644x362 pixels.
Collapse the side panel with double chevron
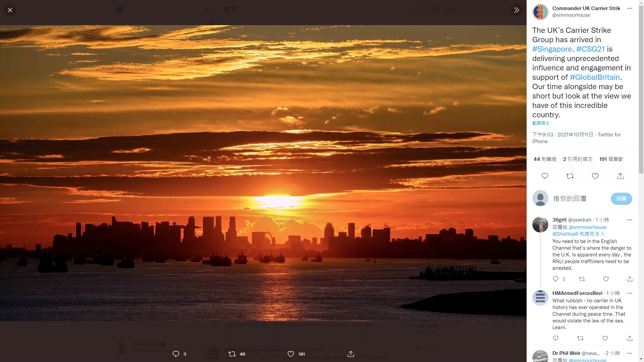coord(516,10)
